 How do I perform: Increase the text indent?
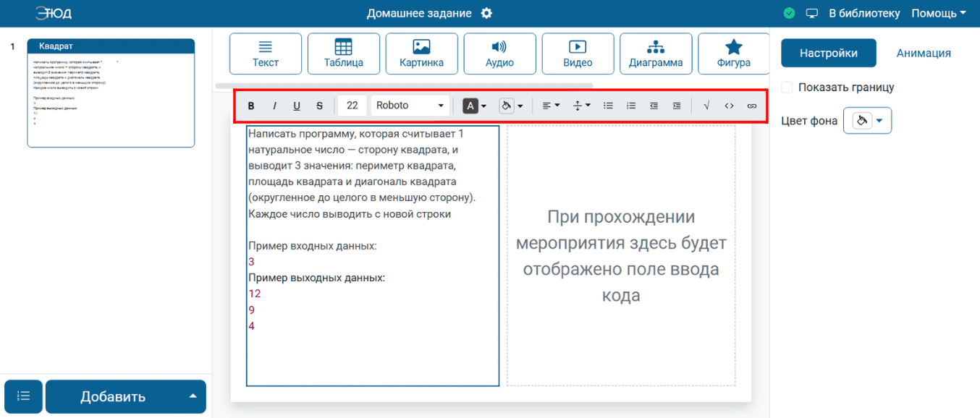tap(677, 106)
